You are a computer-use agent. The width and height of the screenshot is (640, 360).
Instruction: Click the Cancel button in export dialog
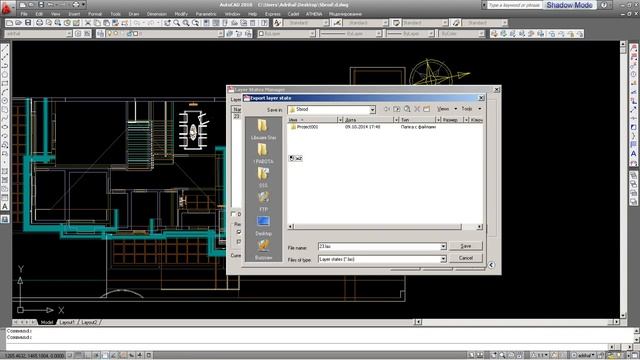(466, 258)
